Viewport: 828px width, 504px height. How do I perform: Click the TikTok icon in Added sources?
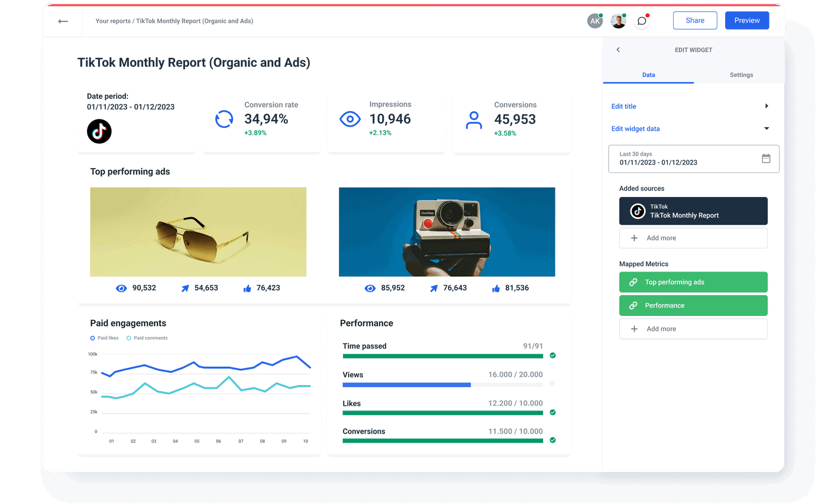(x=637, y=211)
